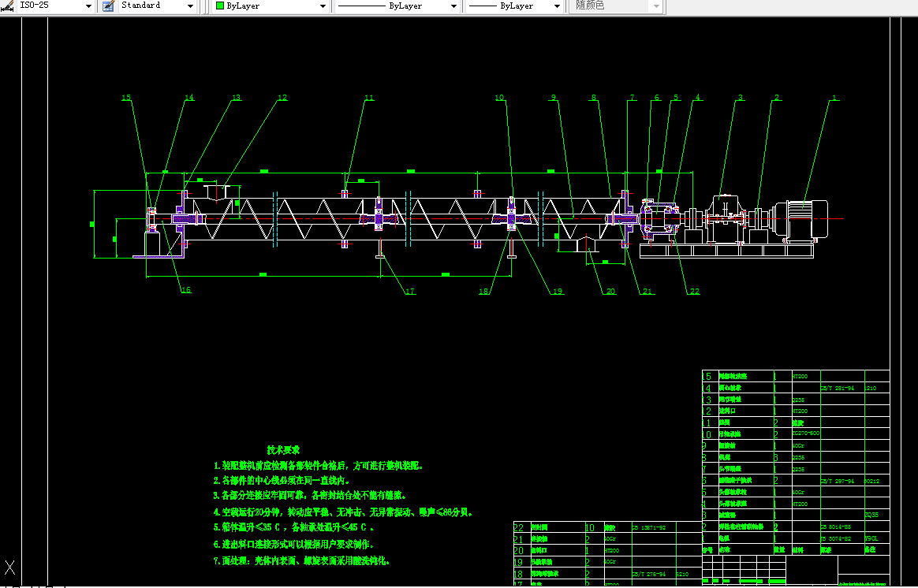Select balloon label 8 above the drawing
918x588 pixels.
tap(593, 98)
